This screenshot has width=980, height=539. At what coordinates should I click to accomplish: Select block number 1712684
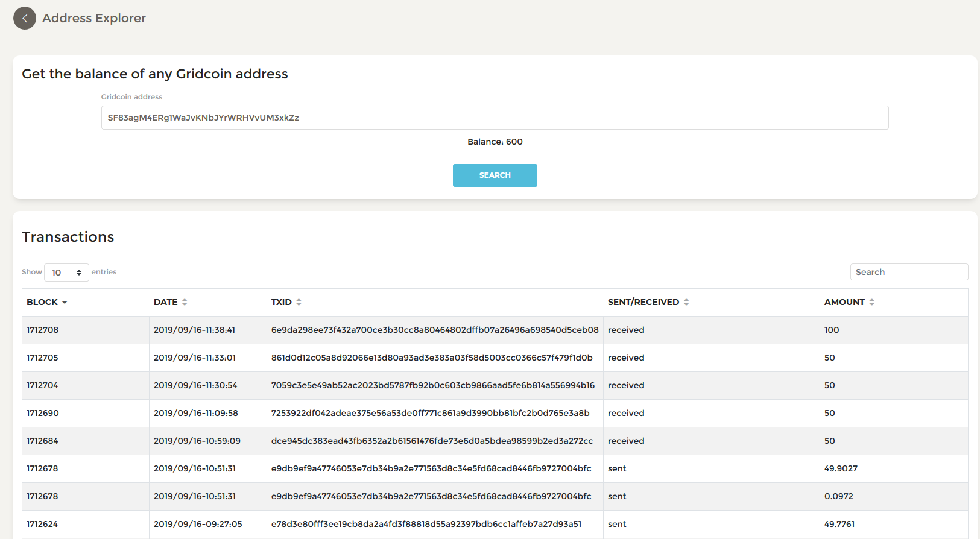(42, 441)
